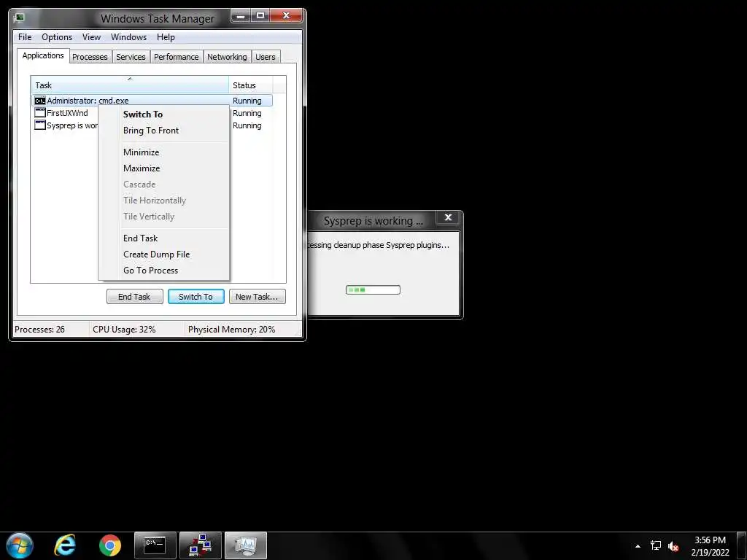Viewport: 747px width, 560px height.
Task: Click the network tray icon
Action: [656, 546]
